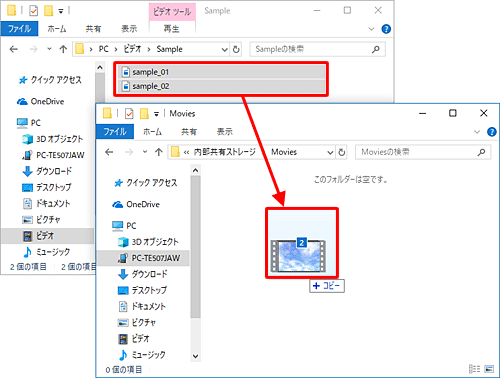Click the Sampleの検索 search box
Screen dimensions: 500x378
tap(318, 49)
